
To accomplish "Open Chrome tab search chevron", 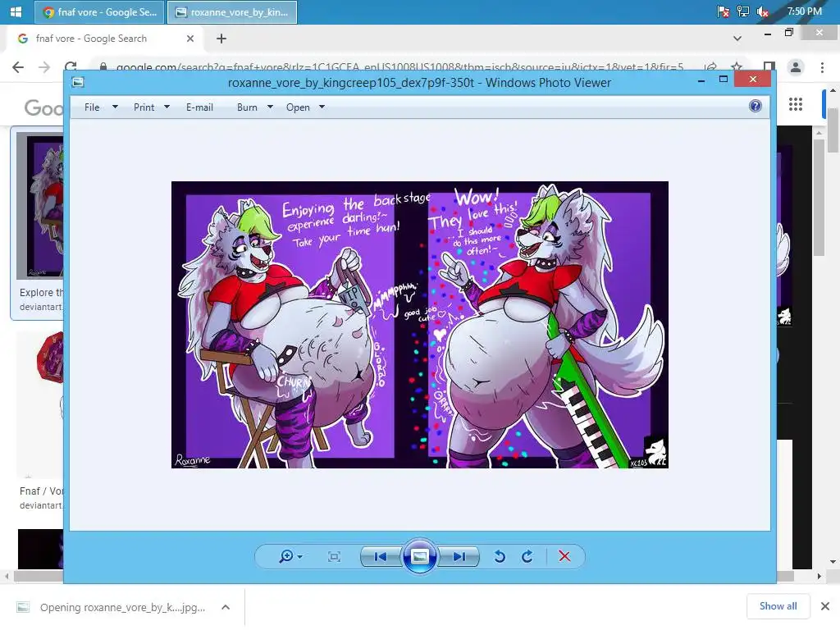I will click(x=737, y=39).
